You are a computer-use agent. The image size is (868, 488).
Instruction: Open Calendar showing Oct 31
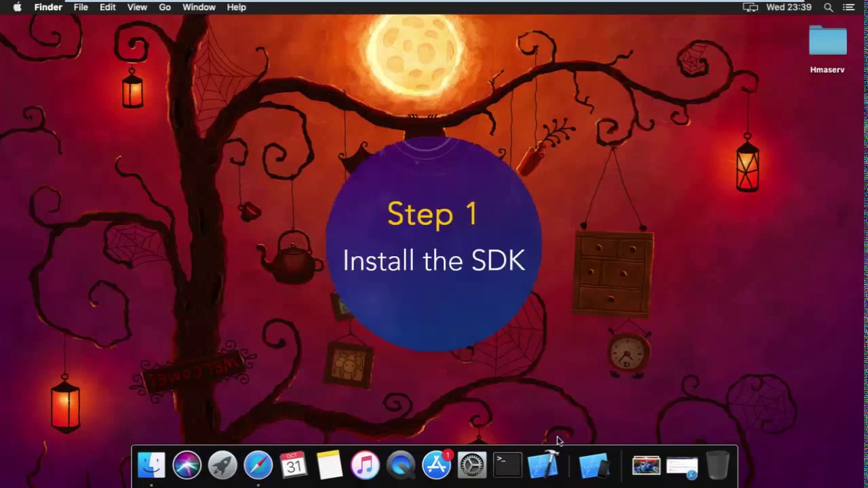pos(294,465)
